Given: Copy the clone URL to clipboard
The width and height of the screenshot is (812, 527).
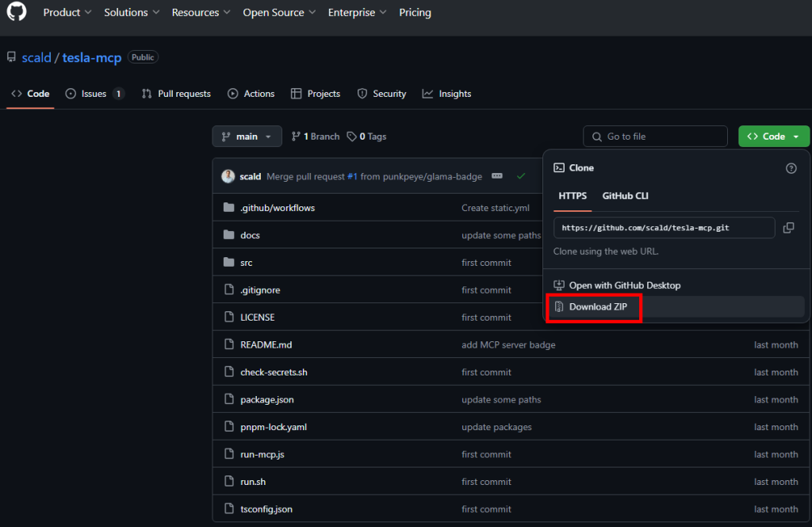Looking at the screenshot, I should tap(788, 228).
